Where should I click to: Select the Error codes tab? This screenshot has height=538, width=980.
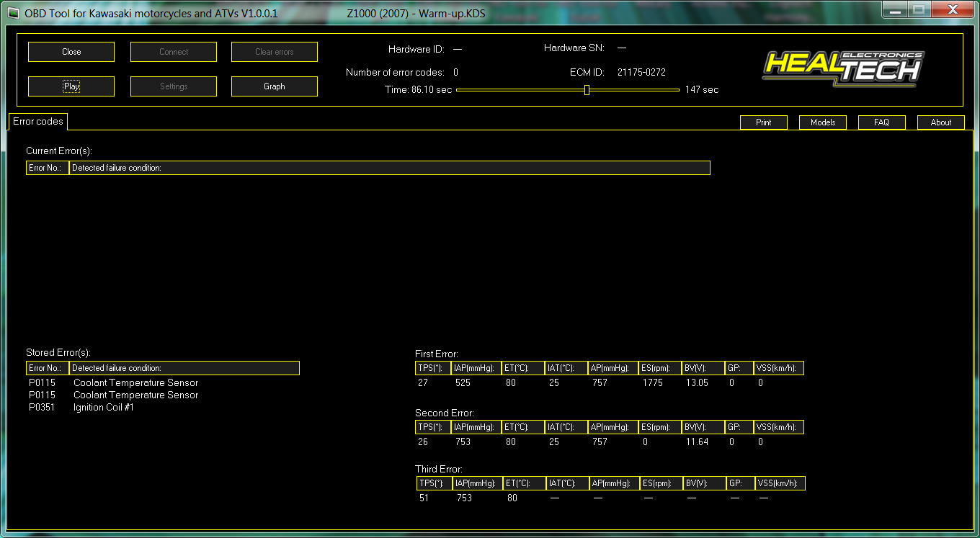(x=38, y=121)
